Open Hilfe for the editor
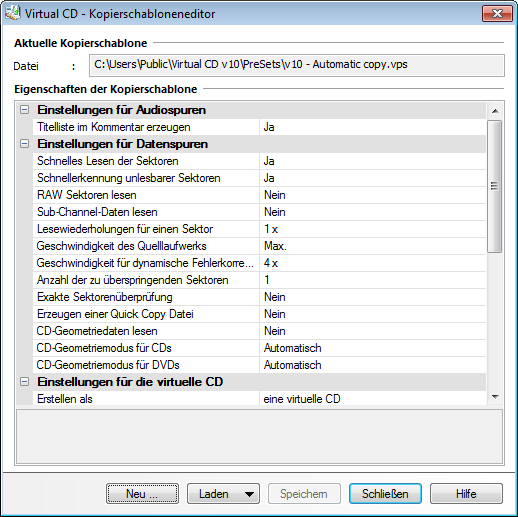Image resolution: width=518 pixels, height=517 pixels. [x=466, y=494]
